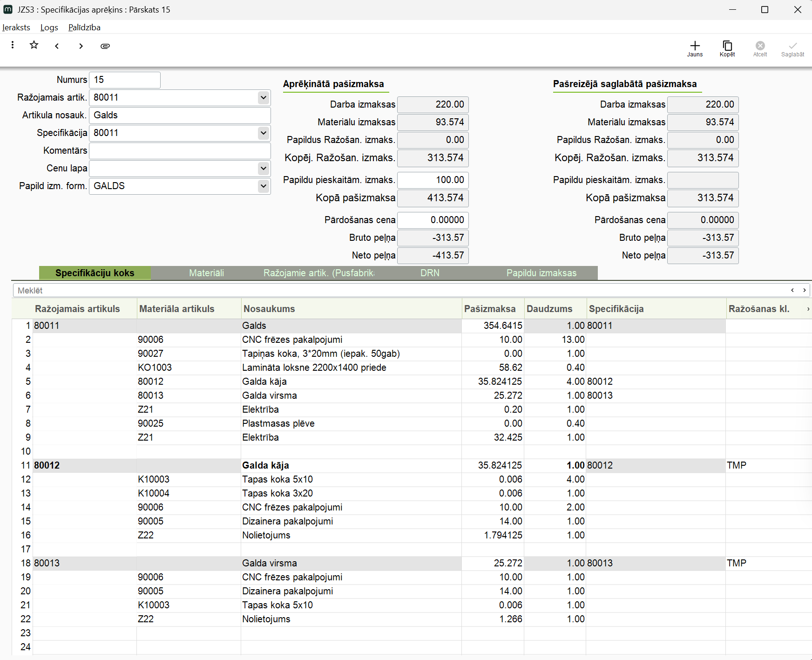Viewport: 812px width, 660px height.
Task: Create a new record with Jauns
Action: click(695, 48)
